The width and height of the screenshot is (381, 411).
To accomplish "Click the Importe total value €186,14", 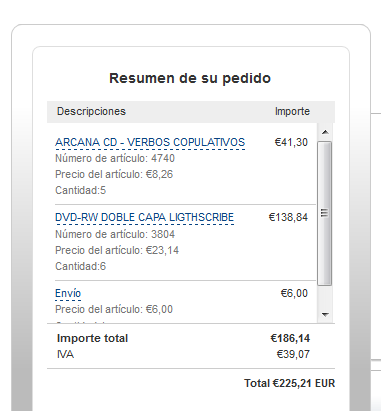I will (x=290, y=338).
